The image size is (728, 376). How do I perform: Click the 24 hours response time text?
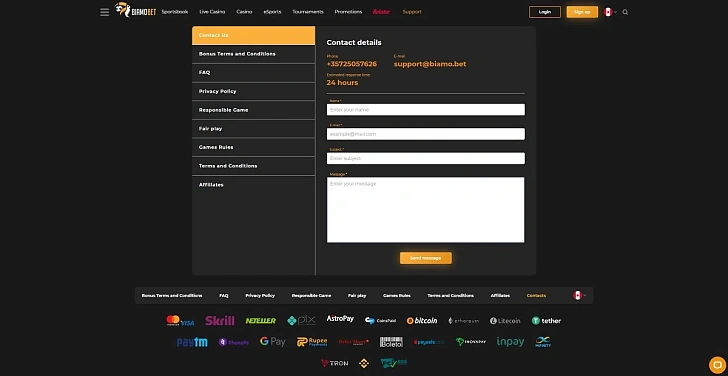(342, 83)
